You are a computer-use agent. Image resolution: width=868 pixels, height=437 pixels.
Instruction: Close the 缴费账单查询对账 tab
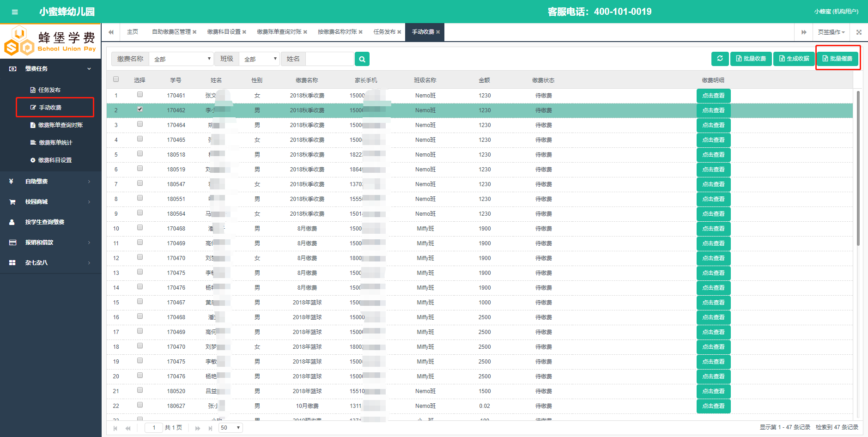[305, 32]
